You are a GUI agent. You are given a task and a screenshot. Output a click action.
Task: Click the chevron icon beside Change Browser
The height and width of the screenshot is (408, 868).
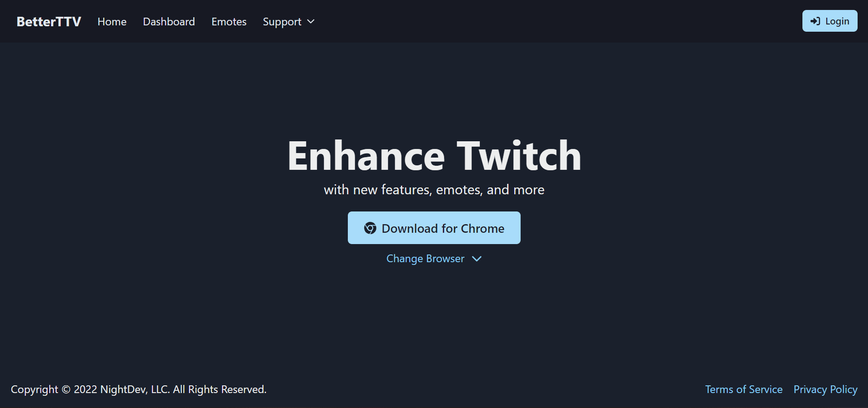tap(477, 259)
